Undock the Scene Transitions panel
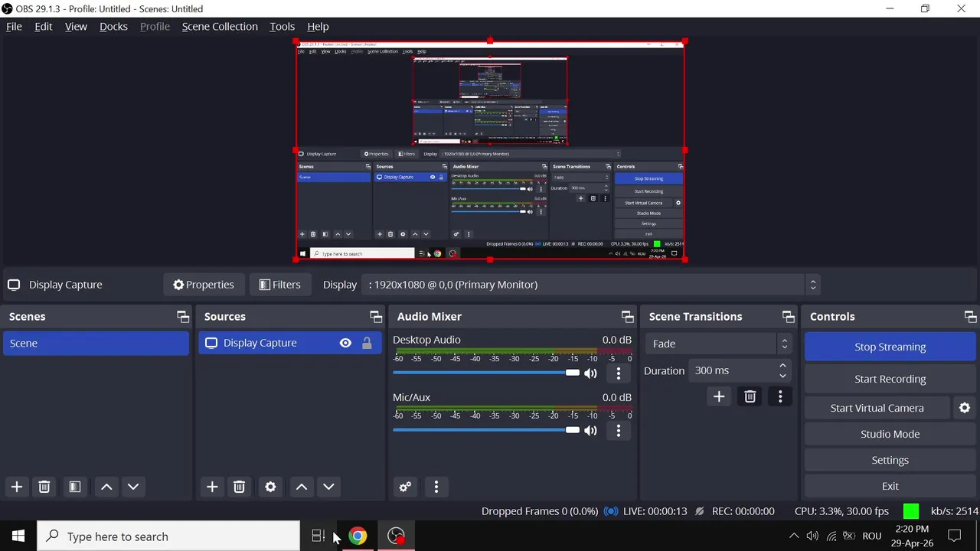This screenshot has width=980, height=551. tap(789, 317)
